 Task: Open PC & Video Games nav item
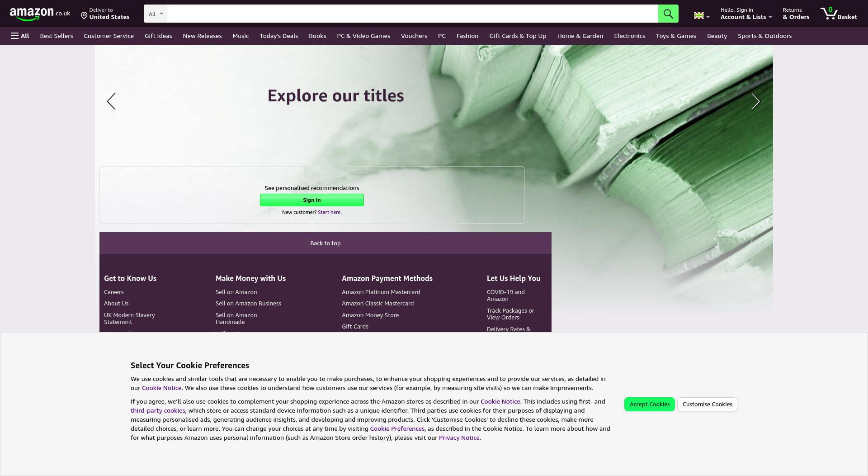[x=363, y=36]
